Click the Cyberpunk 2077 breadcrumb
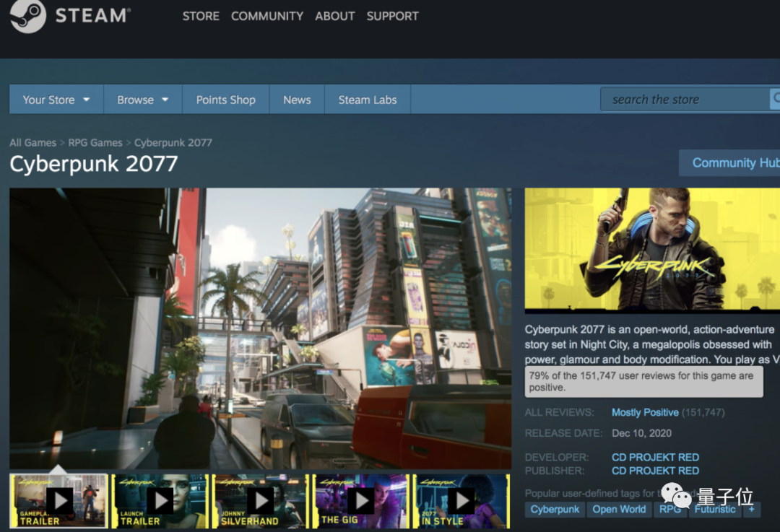Viewport: 780px width, 532px height. pyautogui.click(x=173, y=143)
